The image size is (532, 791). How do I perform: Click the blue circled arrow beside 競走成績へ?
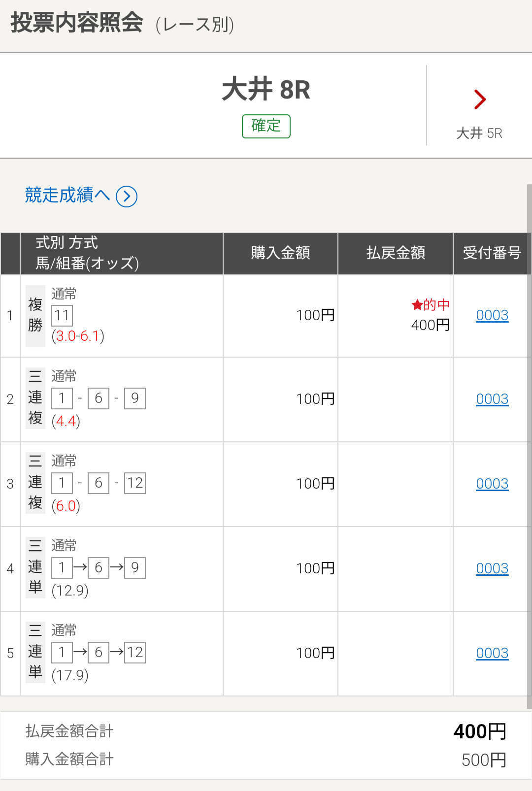coord(127,197)
